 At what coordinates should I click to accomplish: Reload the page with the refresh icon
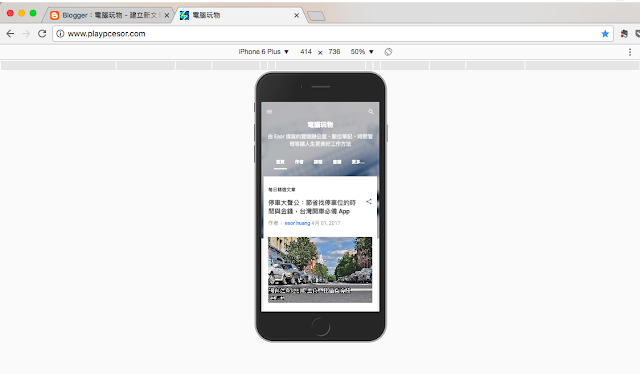click(x=42, y=33)
